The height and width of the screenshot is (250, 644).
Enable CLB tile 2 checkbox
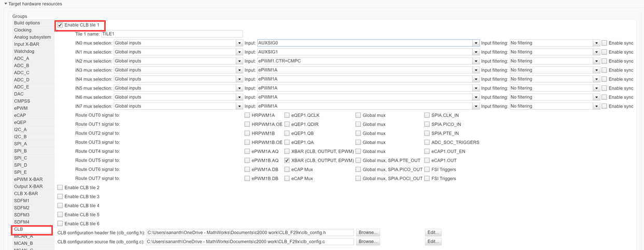pyautogui.click(x=60, y=187)
